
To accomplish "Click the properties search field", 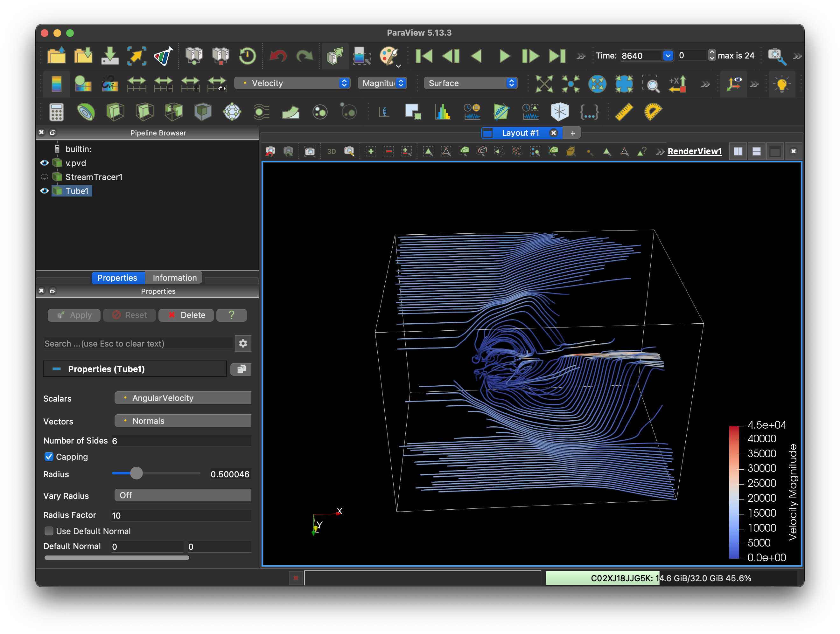I will tap(138, 343).
